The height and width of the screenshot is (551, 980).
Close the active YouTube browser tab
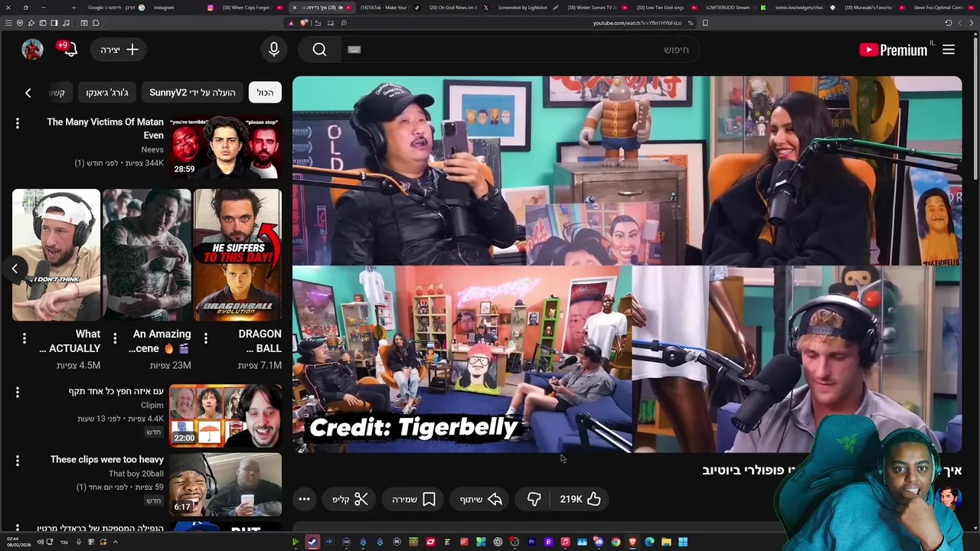295,8
